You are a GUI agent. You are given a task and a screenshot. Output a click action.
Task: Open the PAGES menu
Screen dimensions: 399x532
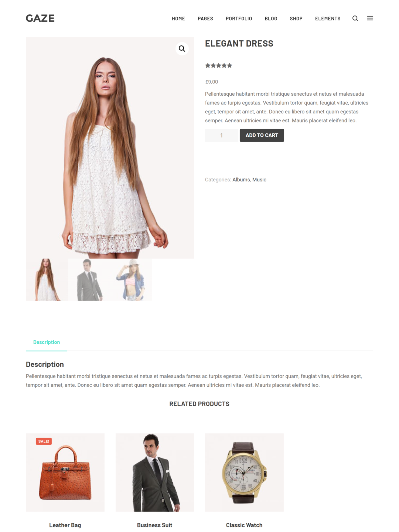(205, 18)
